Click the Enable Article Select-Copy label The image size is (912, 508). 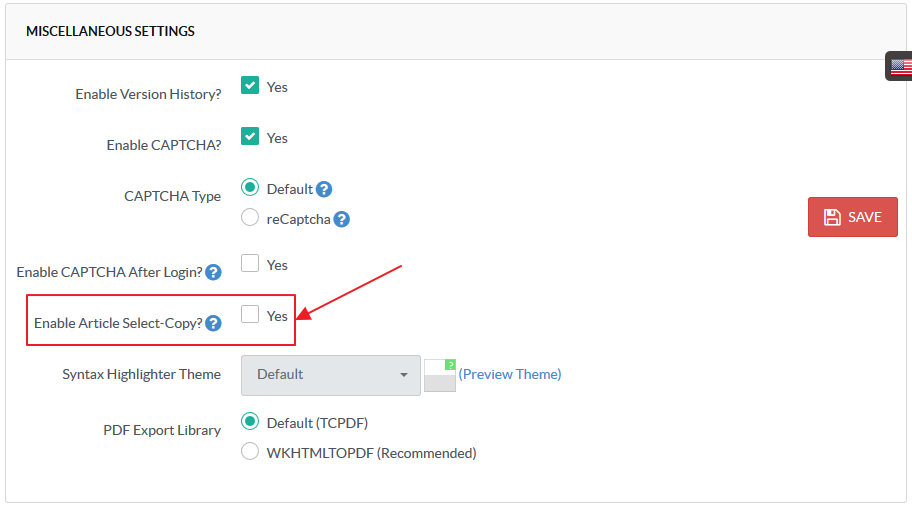point(117,323)
